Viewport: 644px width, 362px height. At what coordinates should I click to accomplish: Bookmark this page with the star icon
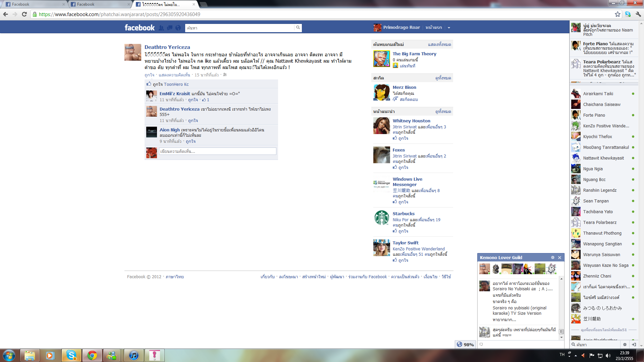[618, 14]
